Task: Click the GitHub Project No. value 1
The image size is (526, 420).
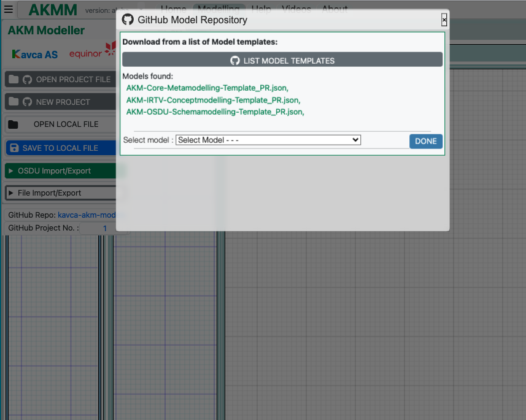Action: pyautogui.click(x=105, y=228)
